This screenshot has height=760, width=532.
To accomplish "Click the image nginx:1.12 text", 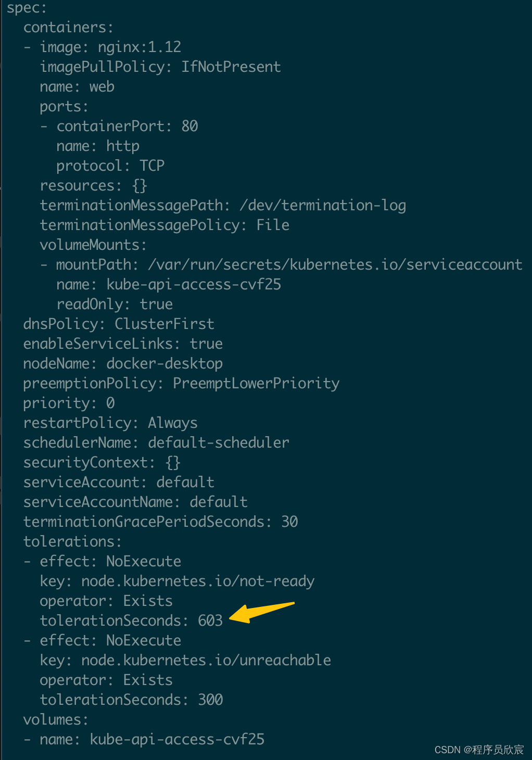I will tap(110, 47).
